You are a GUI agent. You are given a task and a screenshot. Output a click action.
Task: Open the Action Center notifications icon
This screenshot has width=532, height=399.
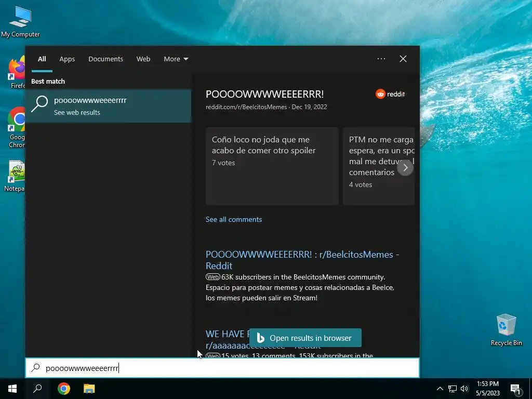point(515,389)
